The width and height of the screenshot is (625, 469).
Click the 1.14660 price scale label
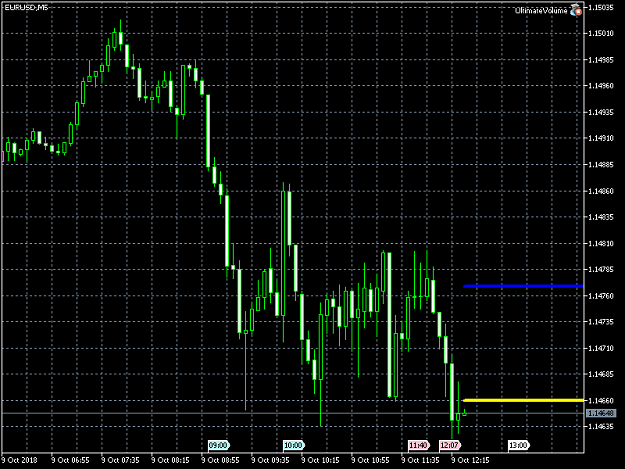601,400
